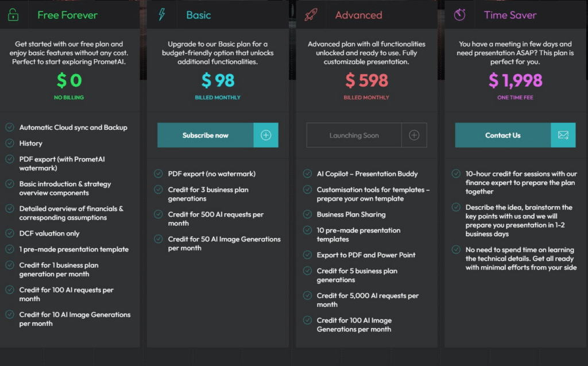Click the checkmark beside AI Copilot – Presentation Buddy
The image size is (588, 366).
(307, 174)
